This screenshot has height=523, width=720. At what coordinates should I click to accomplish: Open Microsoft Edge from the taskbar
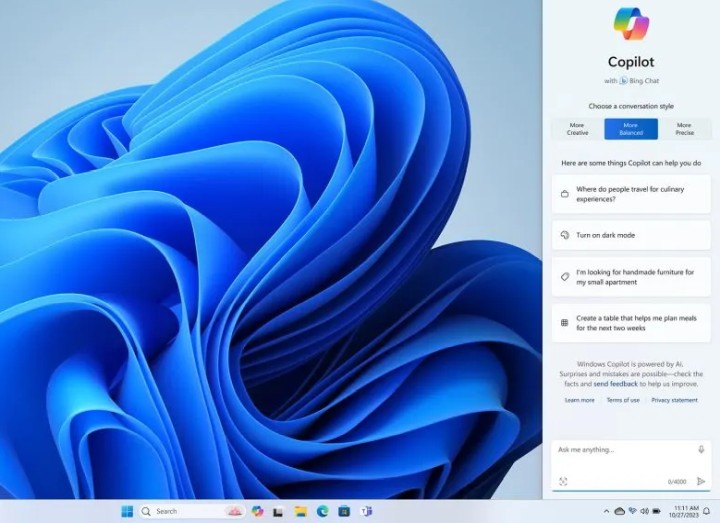pyautogui.click(x=323, y=511)
